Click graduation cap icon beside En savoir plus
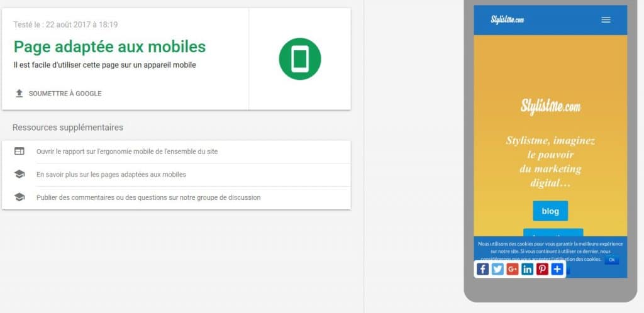 19,174
